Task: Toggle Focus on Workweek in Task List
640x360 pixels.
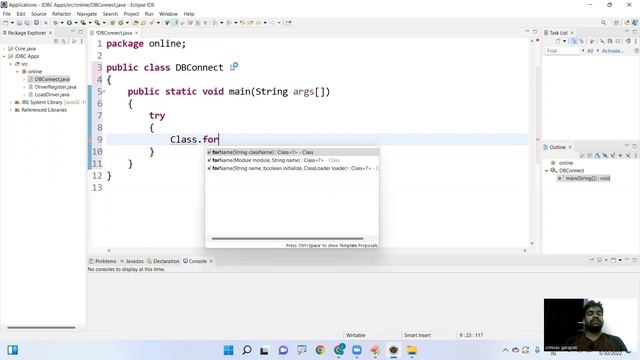Action: 592,41
